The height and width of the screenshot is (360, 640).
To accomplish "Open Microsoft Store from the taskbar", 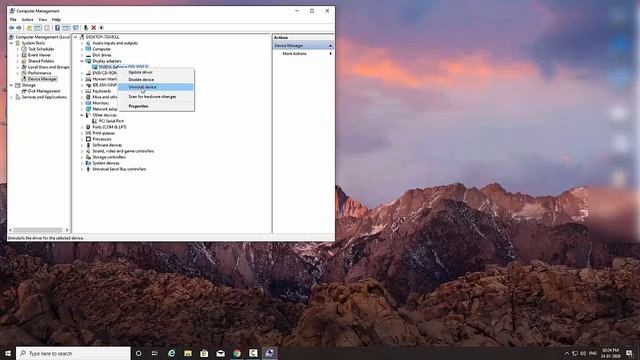I will (x=204, y=353).
